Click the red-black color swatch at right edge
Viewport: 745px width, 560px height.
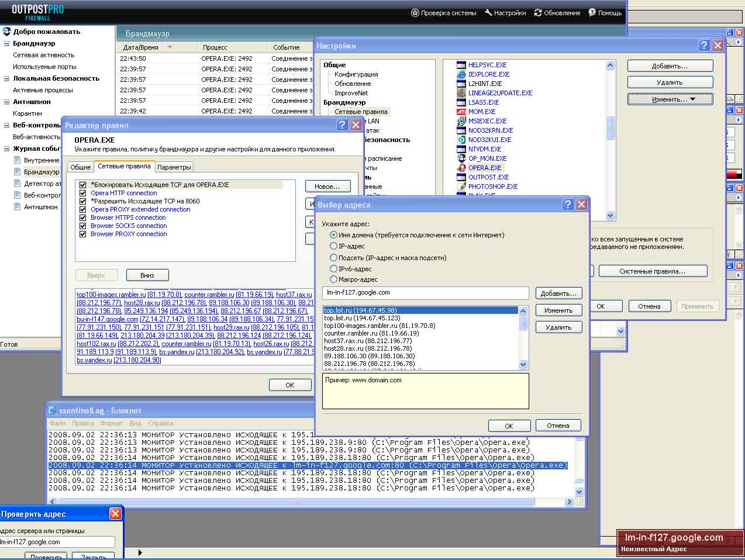point(734,174)
